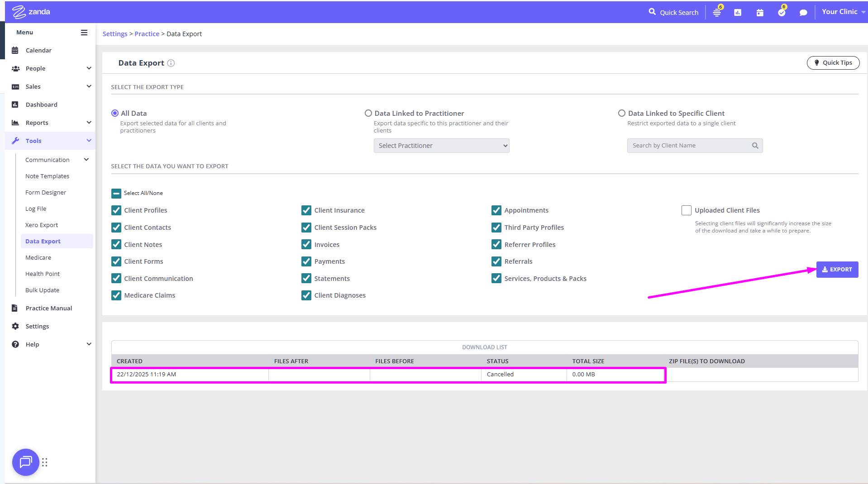Viewport: 868px width, 484px height.
Task: Open the messages speech bubble icon
Action: click(x=803, y=13)
